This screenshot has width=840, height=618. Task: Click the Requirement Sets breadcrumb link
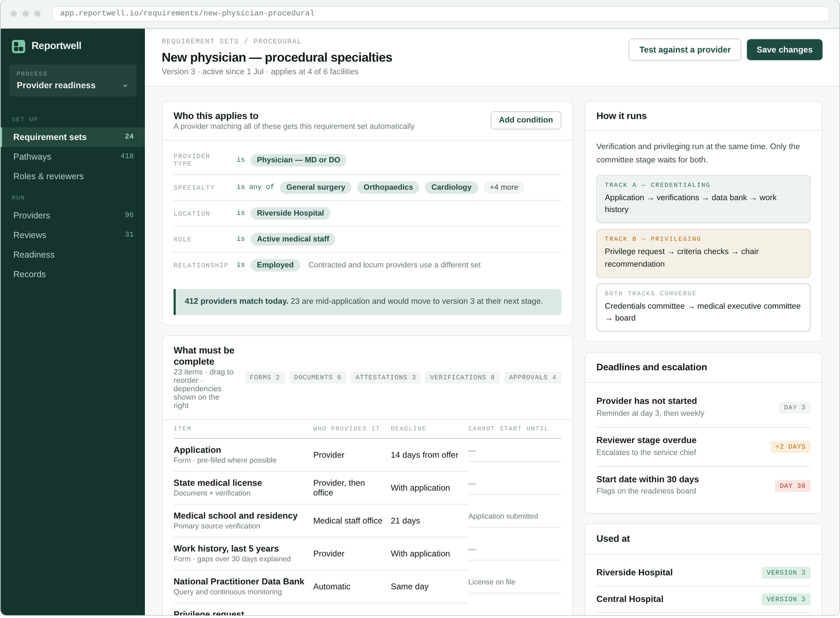(x=200, y=41)
